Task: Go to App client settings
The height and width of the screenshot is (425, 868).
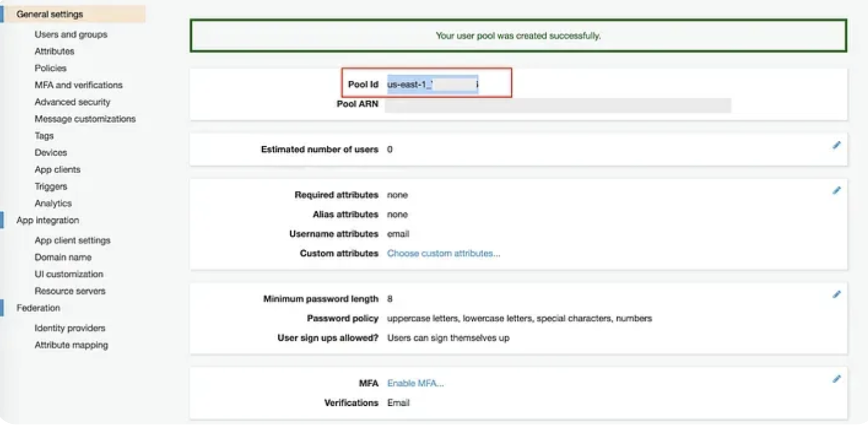Action: point(72,241)
